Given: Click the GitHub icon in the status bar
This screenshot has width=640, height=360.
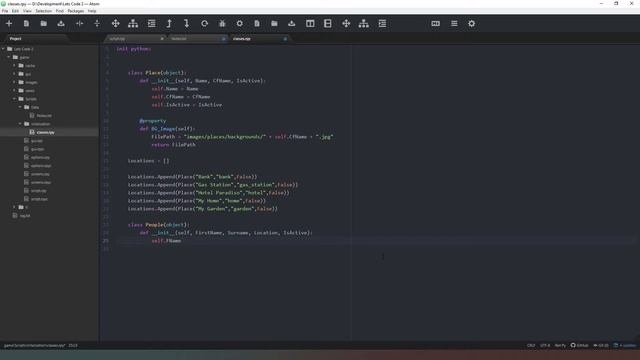Looking at the screenshot, I should [x=573, y=345].
